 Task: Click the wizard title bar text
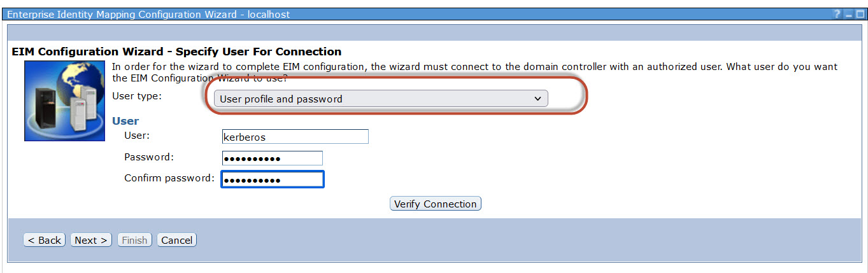coord(148,14)
